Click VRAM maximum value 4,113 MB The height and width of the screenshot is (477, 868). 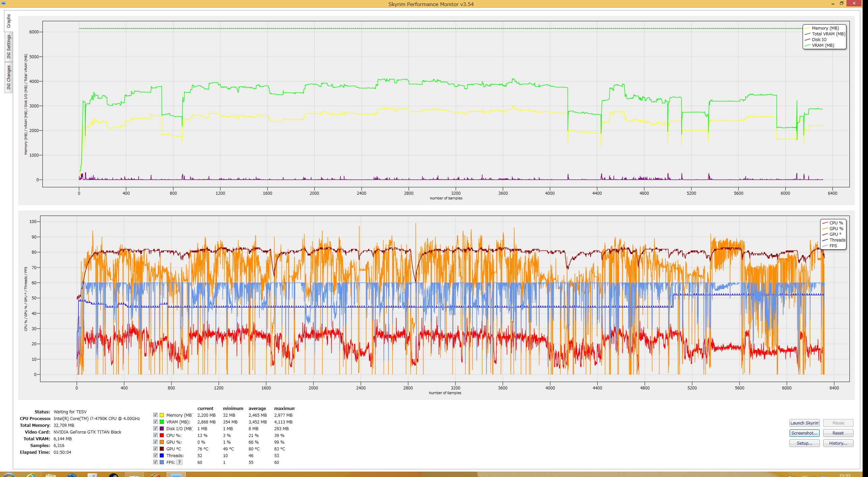click(283, 422)
